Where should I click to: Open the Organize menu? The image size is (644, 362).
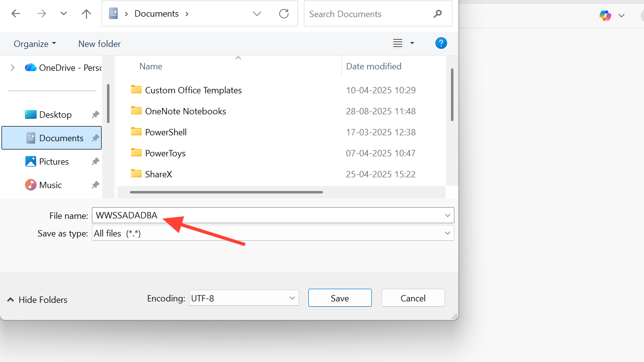coord(34,43)
